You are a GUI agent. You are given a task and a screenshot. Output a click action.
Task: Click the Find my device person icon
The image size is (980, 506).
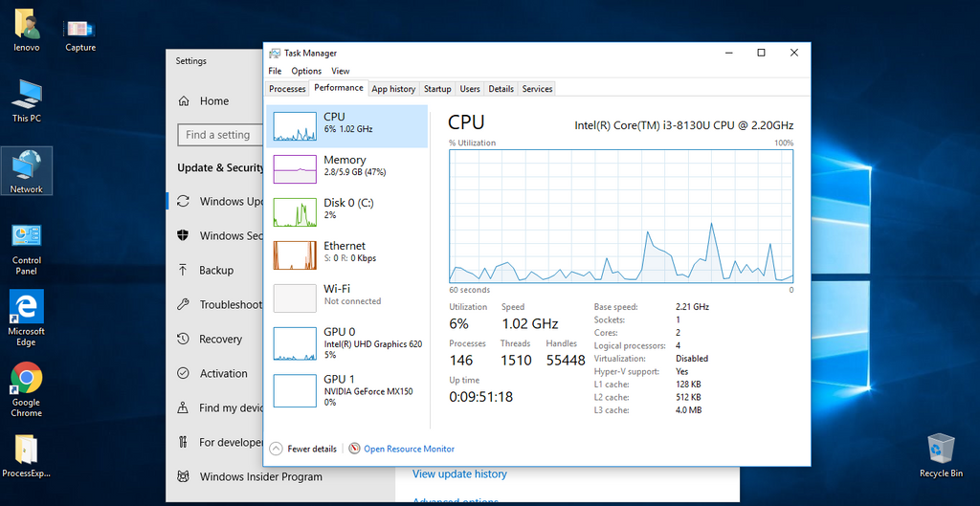[x=183, y=407]
